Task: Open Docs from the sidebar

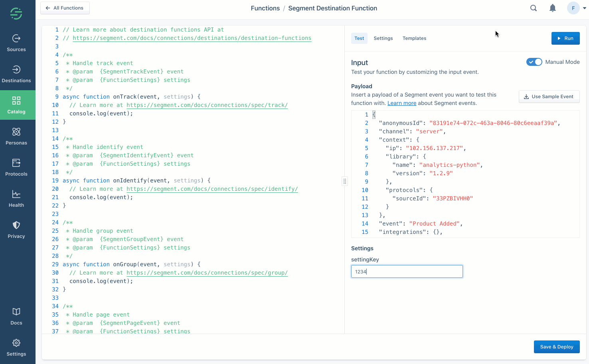Action: [x=16, y=316]
